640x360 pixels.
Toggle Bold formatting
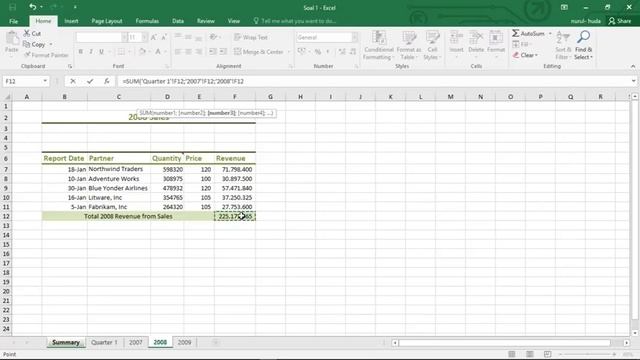click(80, 52)
